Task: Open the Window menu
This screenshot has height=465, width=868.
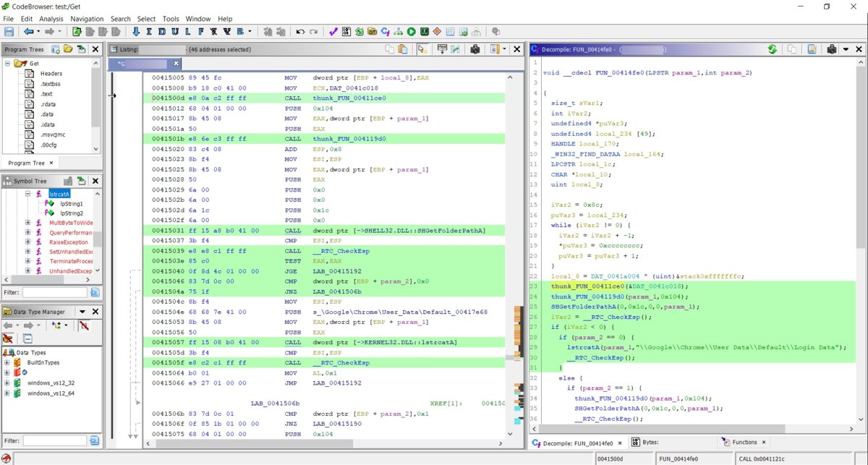Action: (198, 19)
